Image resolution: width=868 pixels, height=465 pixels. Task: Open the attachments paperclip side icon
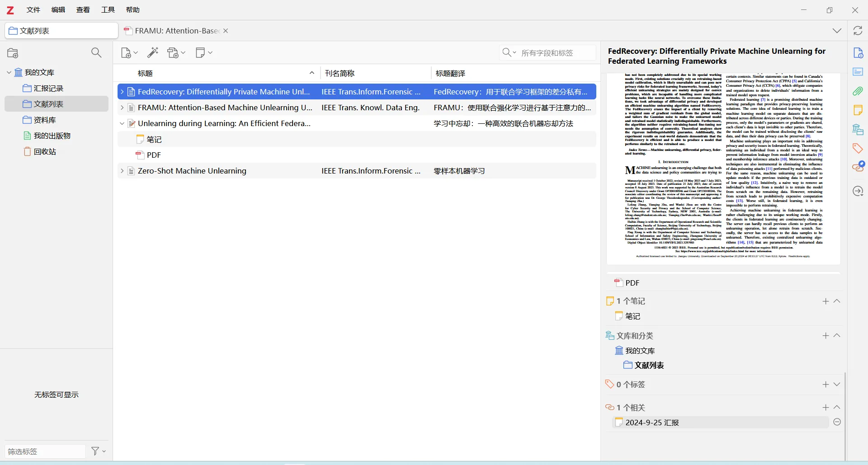pyautogui.click(x=858, y=91)
